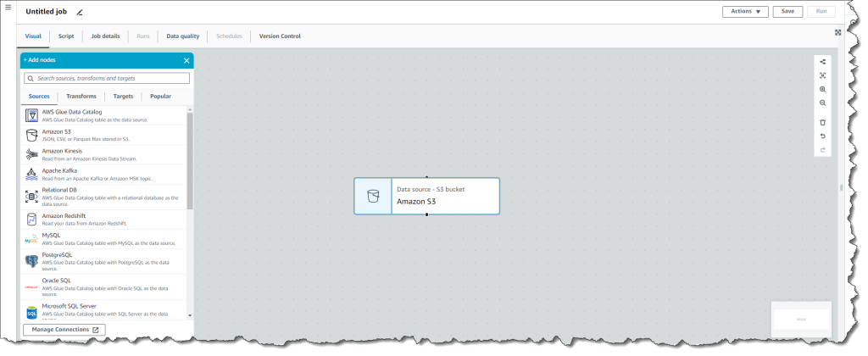868x356 pixels.
Task: Open the Actions dropdown
Action: tap(745, 12)
